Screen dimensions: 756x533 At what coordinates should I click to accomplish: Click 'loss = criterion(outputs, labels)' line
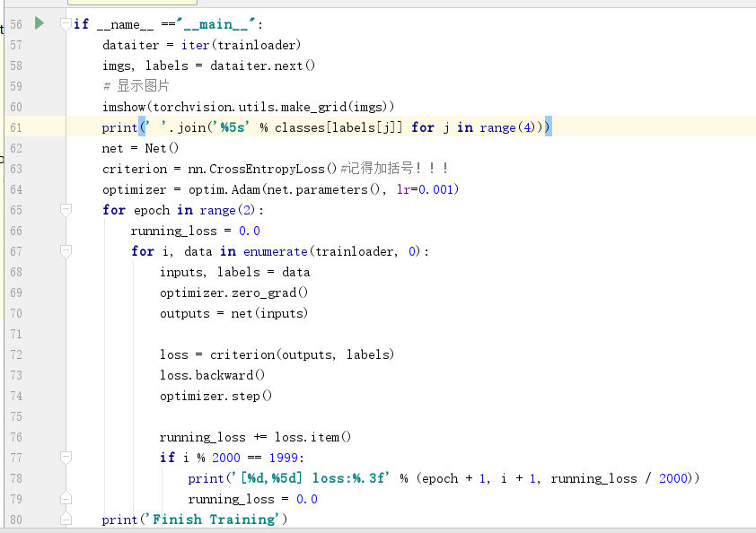(x=277, y=354)
